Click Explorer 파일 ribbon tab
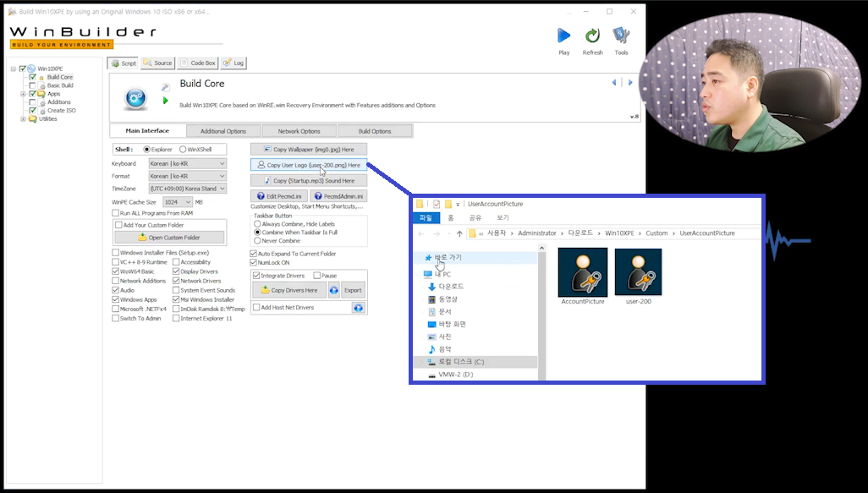 [426, 218]
